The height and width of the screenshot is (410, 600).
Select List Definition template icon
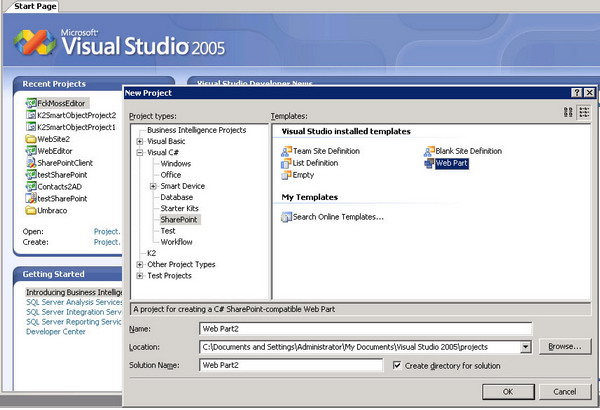pos(287,163)
